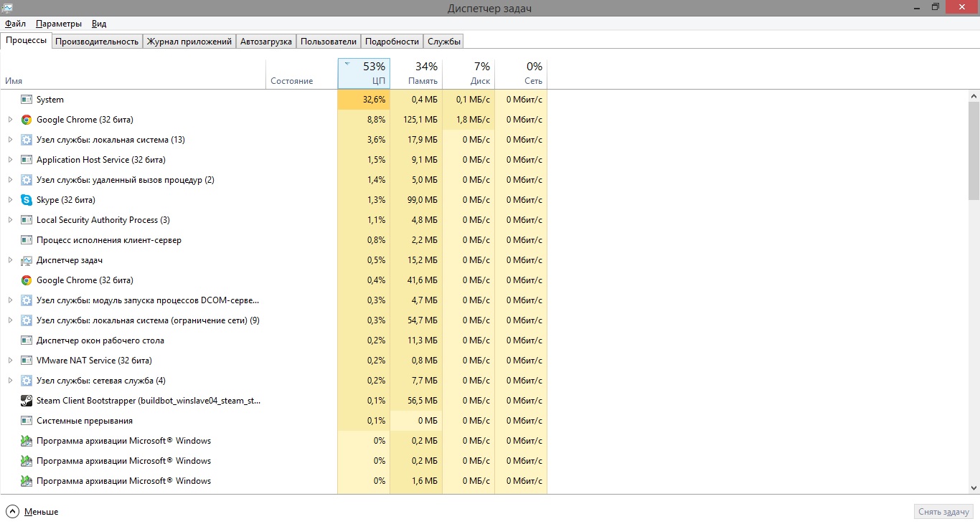Expand локальная система (ограничение сети) row
This screenshot has width=980, height=529.
tap(10, 320)
